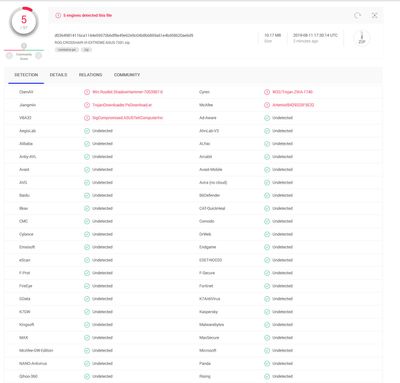This screenshot has width=400, height=383.
Task: Click the ClamAV ShadowHammer detection name
Action: click(x=128, y=92)
